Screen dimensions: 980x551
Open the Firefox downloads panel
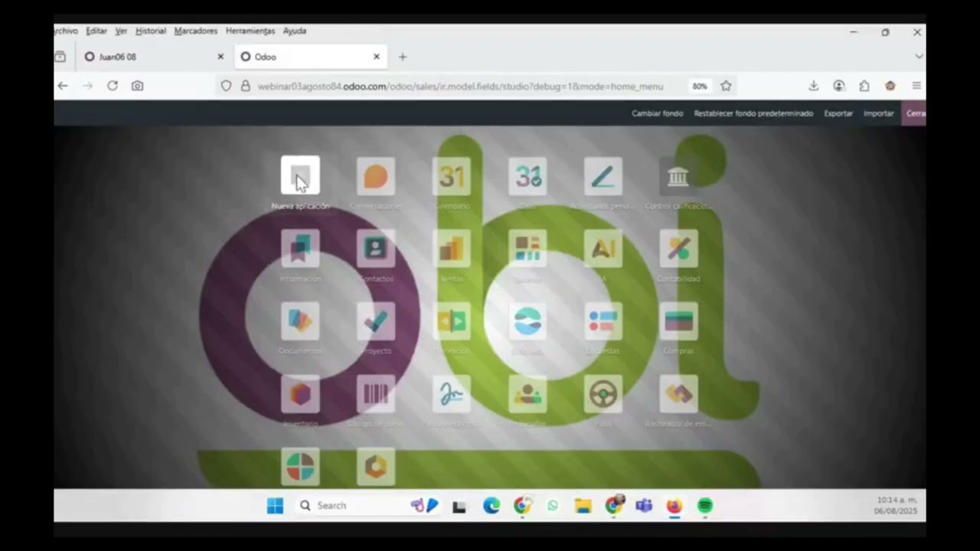pos(814,86)
